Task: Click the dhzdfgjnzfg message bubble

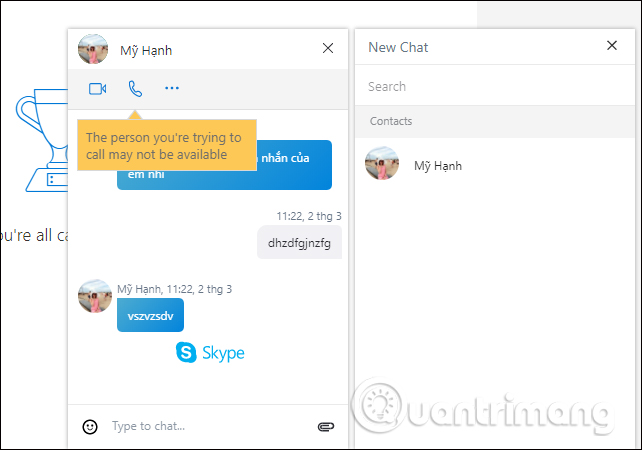Action: click(x=299, y=242)
